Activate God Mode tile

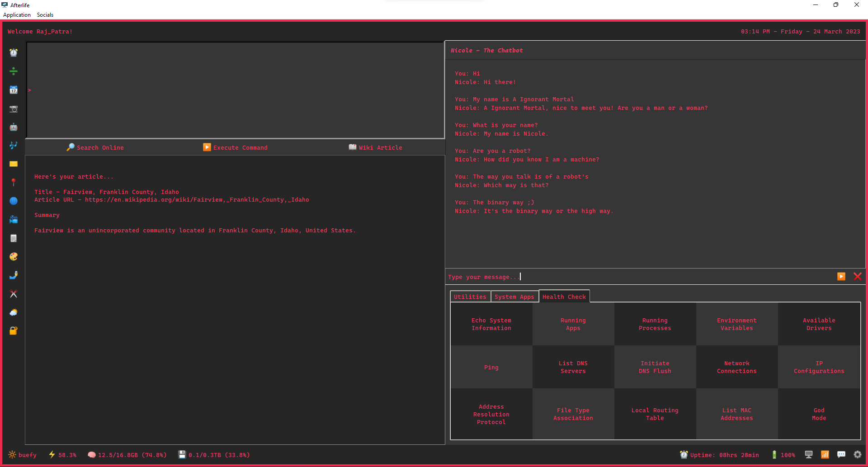(x=819, y=414)
